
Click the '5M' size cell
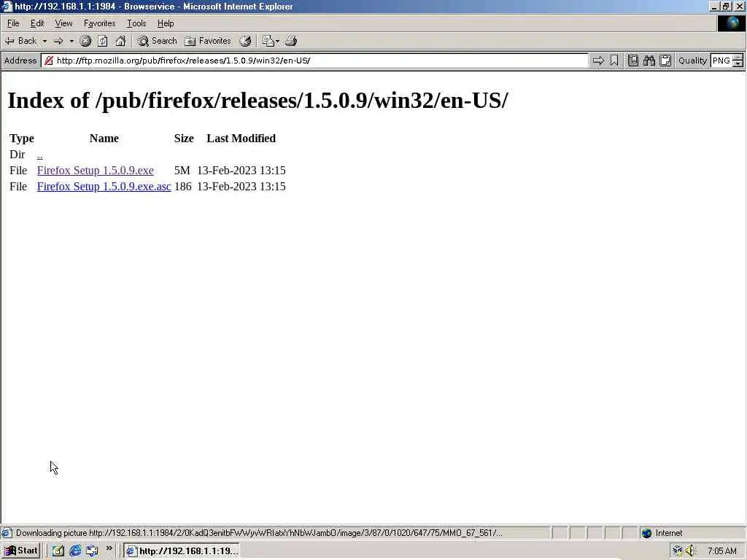(182, 171)
